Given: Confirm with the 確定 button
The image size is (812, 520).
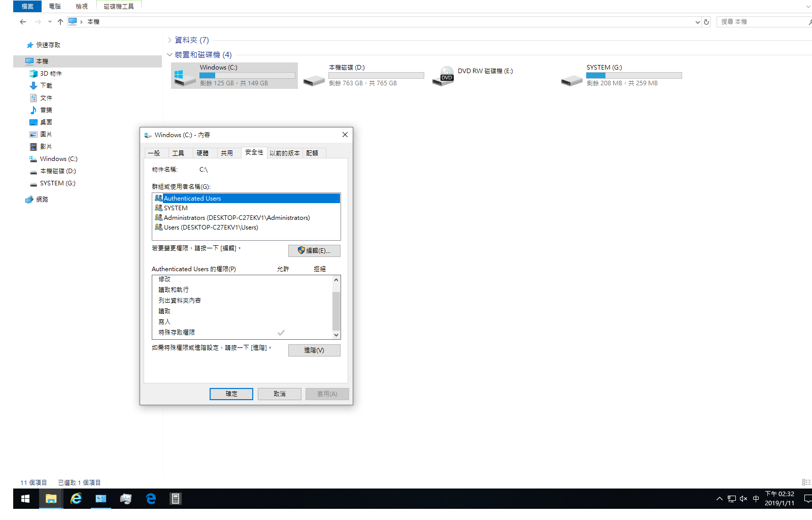Looking at the screenshot, I should tap(231, 394).
